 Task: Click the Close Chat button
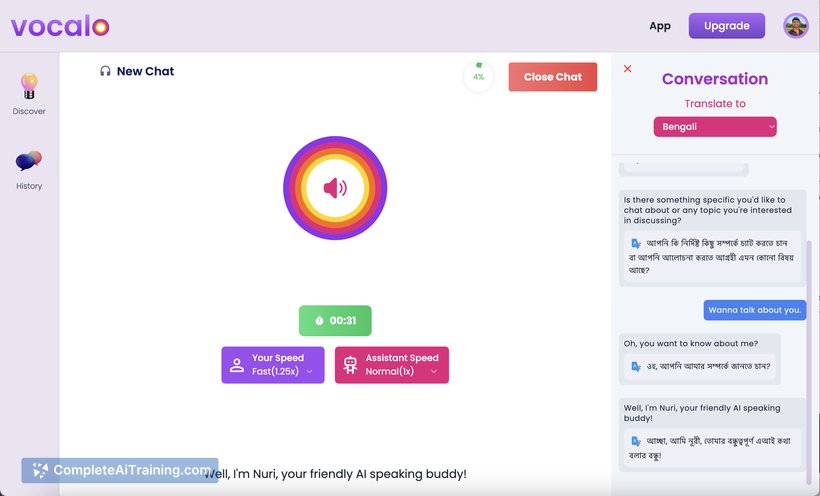coord(552,77)
